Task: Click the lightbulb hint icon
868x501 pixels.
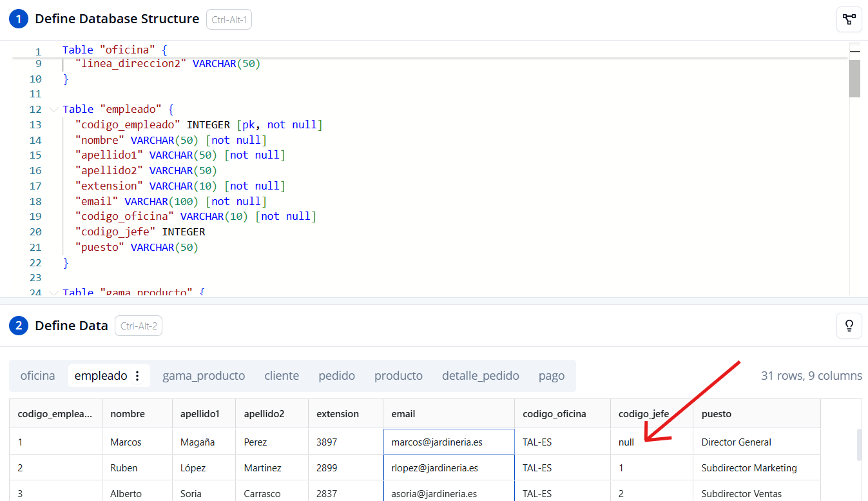Action: [x=849, y=326]
